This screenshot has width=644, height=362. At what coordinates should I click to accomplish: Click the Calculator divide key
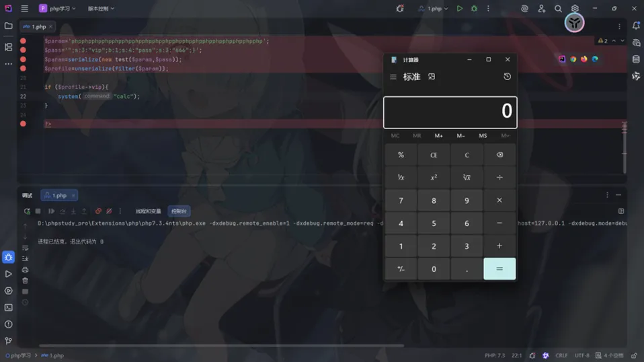coord(499,178)
